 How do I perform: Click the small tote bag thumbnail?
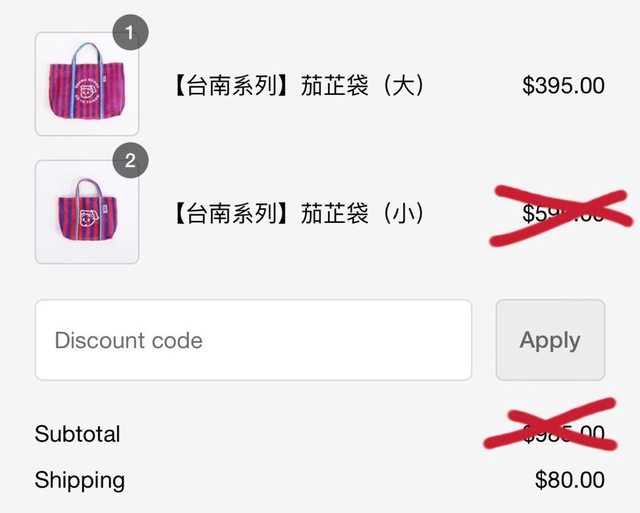[x=86, y=212]
